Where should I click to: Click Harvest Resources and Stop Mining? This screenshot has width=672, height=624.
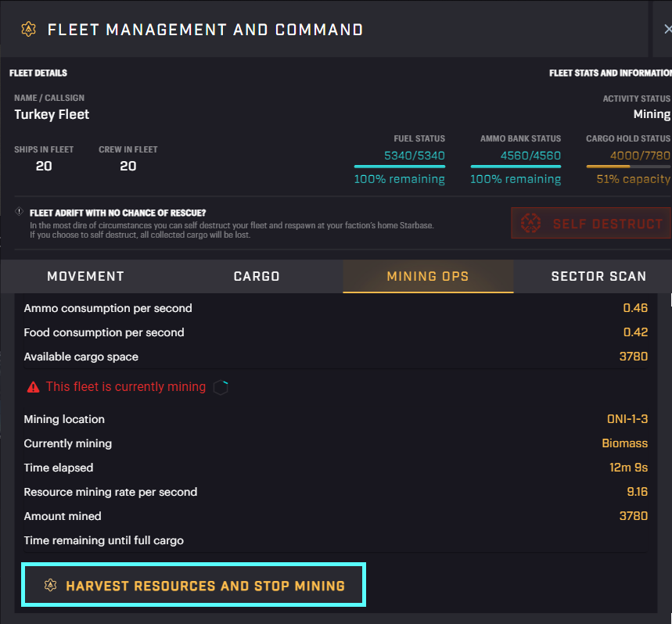tap(194, 586)
